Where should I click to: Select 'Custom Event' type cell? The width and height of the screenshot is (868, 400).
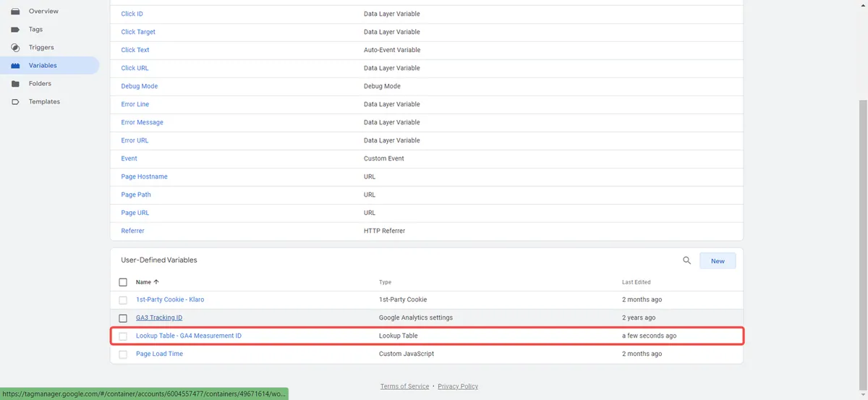(384, 158)
